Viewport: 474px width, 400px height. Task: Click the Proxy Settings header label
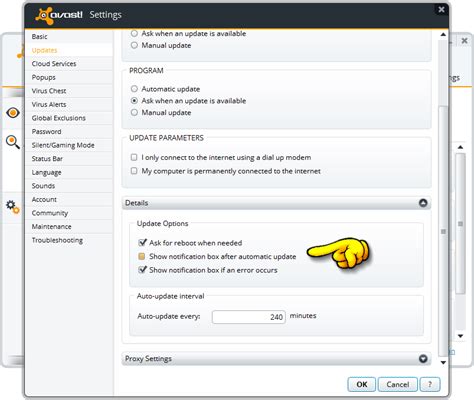coord(148,359)
